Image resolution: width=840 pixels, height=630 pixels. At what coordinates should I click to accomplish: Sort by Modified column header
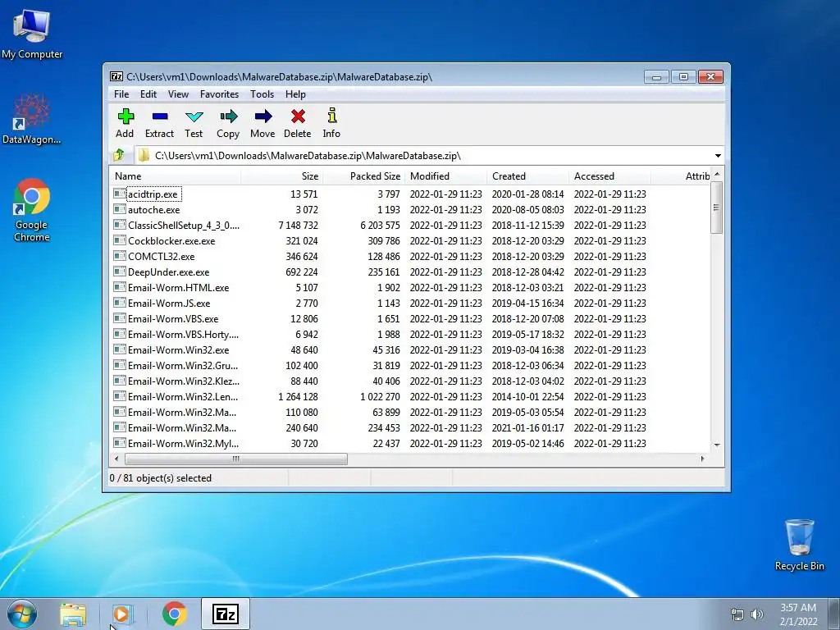tap(445, 176)
